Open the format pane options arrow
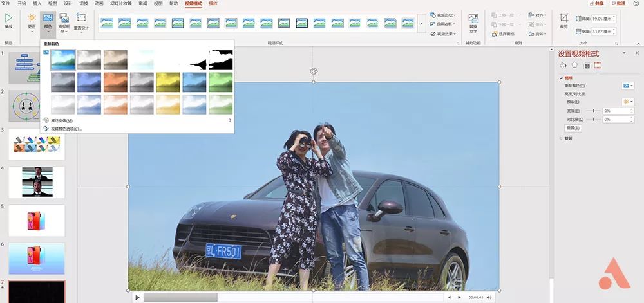 pyautogui.click(x=624, y=53)
